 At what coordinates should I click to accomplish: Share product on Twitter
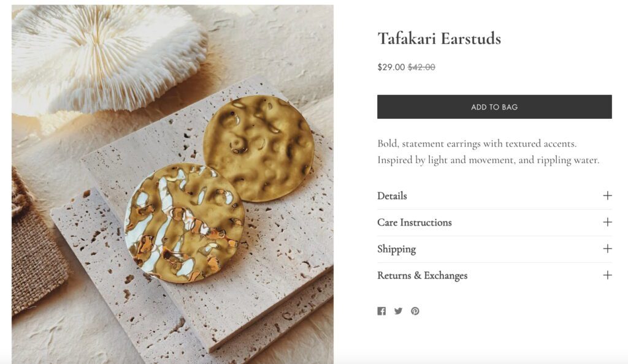coord(398,311)
